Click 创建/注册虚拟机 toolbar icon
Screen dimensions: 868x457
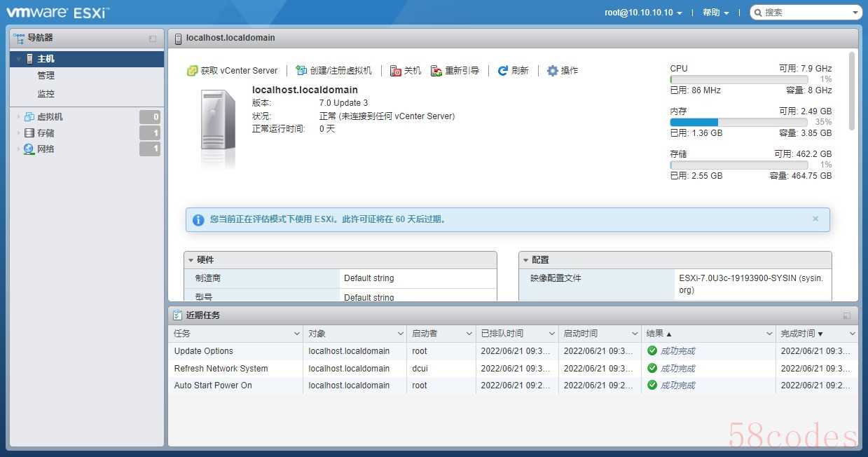(x=301, y=71)
